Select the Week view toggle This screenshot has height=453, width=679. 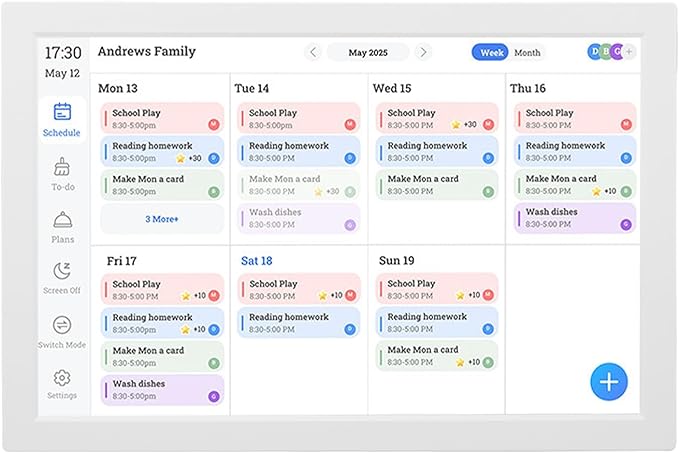pos(490,52)
